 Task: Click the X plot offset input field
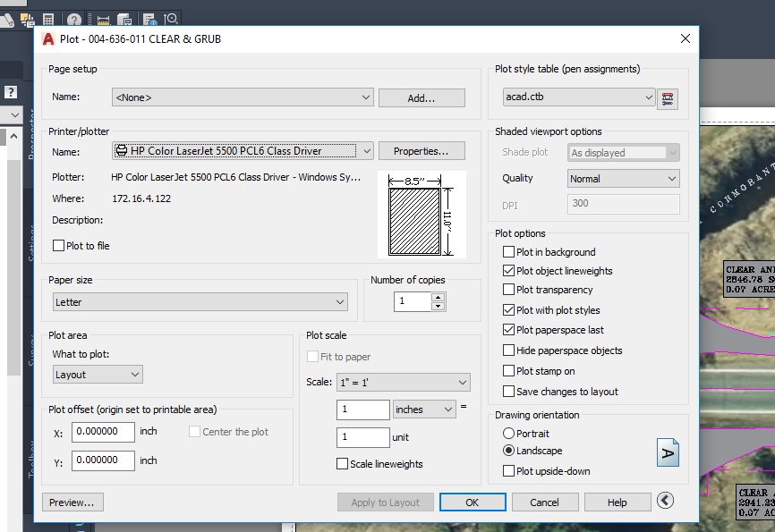pos(103,432)
